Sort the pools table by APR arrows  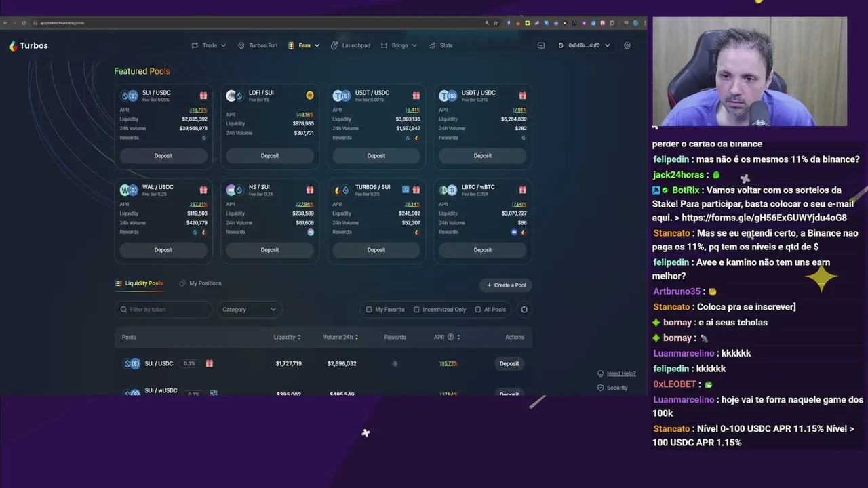(x=459, y=337)
